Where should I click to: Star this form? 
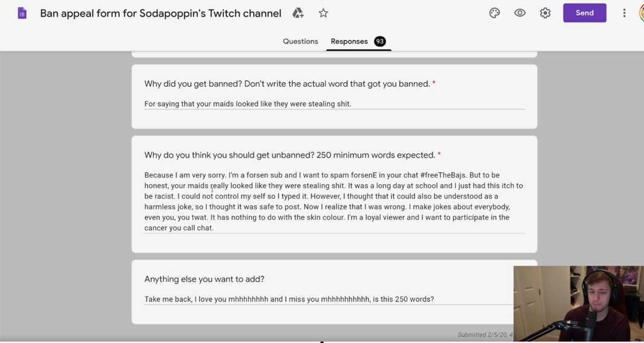tap(324, 13)
